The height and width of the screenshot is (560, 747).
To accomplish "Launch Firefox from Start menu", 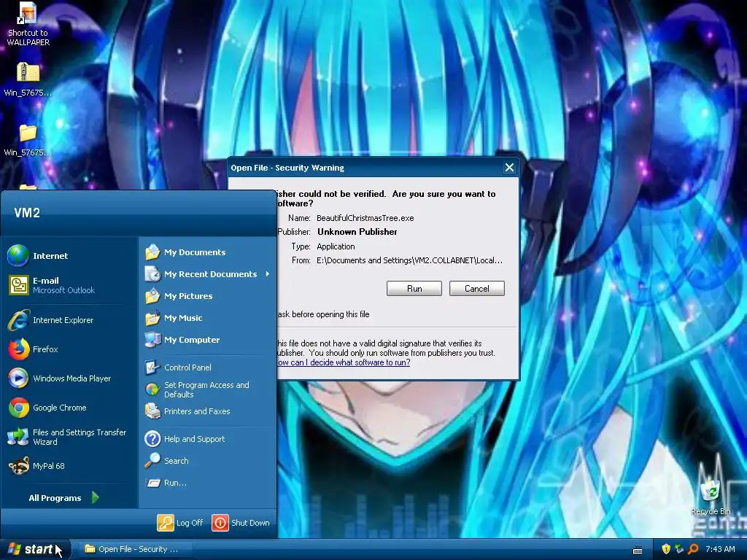I will coord(45,349).
